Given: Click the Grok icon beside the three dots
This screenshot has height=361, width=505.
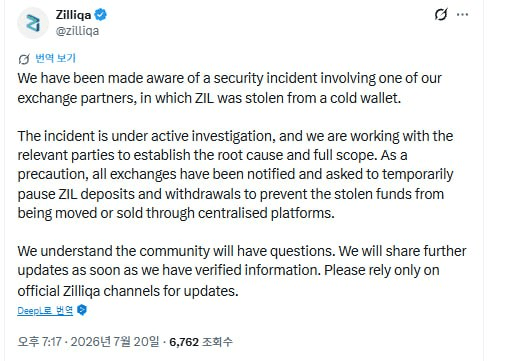Looking at the screenshot, I should (441, 14).
